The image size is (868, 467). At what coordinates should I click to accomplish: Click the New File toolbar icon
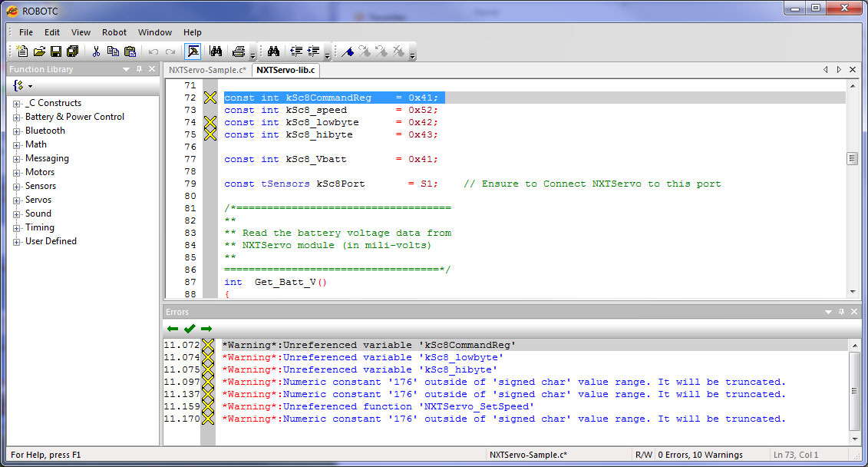(x=22, y=51)
